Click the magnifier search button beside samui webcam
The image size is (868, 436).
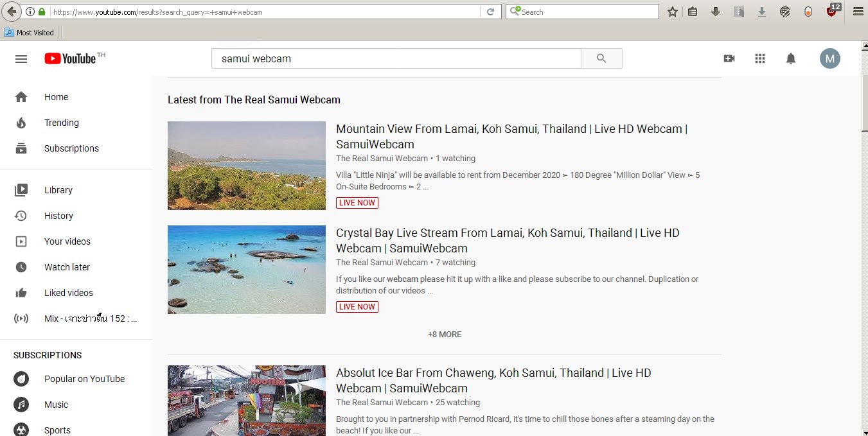tap(601, 58)
